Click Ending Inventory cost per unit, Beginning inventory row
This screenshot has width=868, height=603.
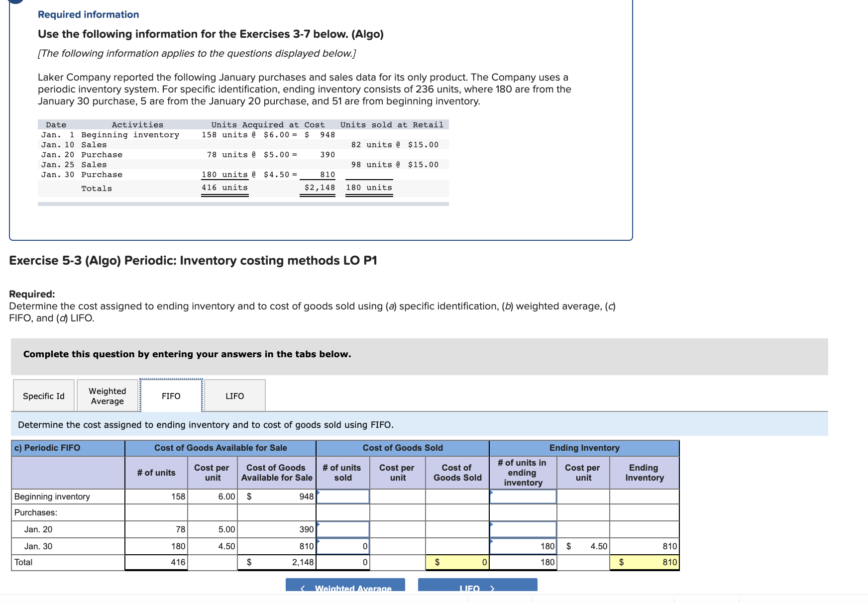tap(583, 497)
